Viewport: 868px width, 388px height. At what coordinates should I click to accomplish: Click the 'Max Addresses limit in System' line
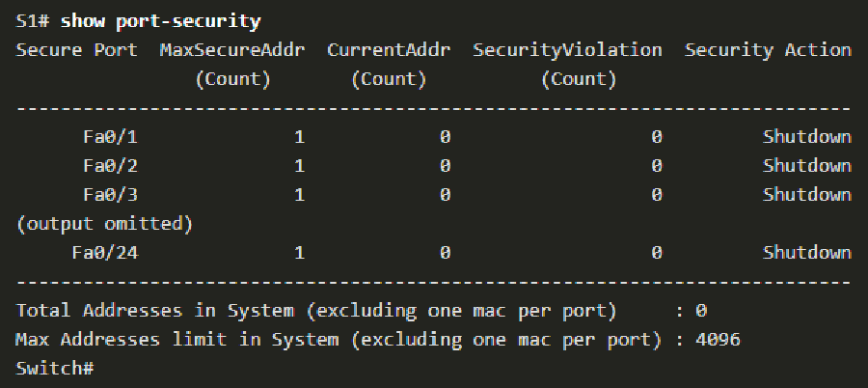[338, 340]
